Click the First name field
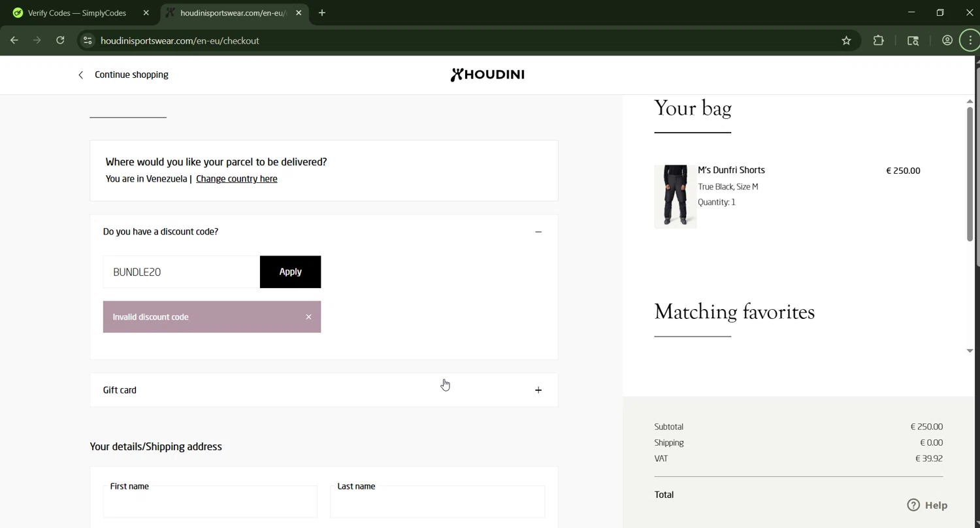This screenshot has width=980, height=528. tap(210, 502)
